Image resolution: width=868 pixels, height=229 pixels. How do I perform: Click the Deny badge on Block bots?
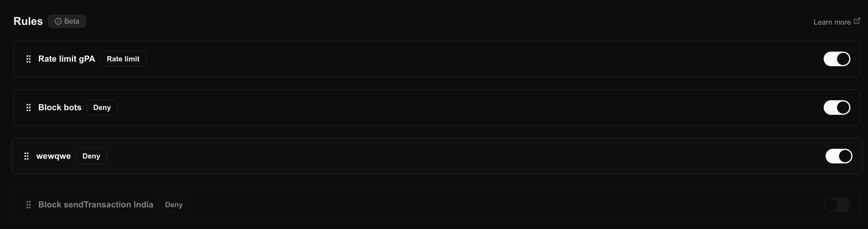(102, 108)
